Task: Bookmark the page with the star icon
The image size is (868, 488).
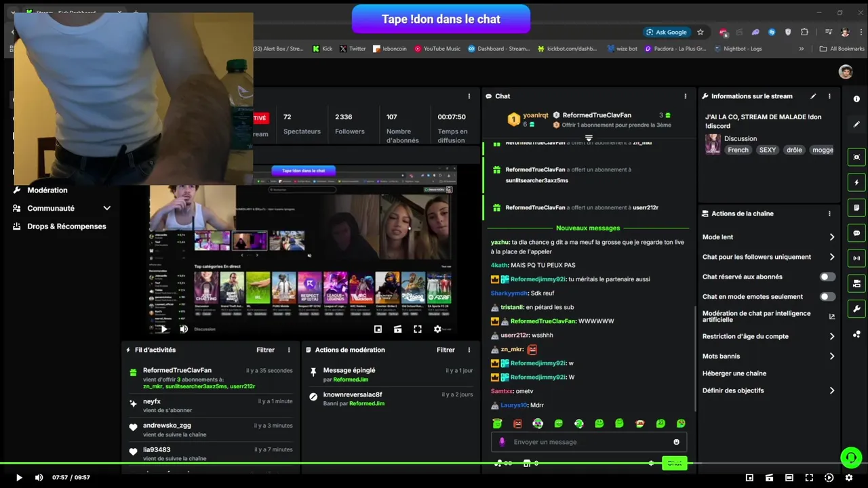Action: tap(701, 32)
